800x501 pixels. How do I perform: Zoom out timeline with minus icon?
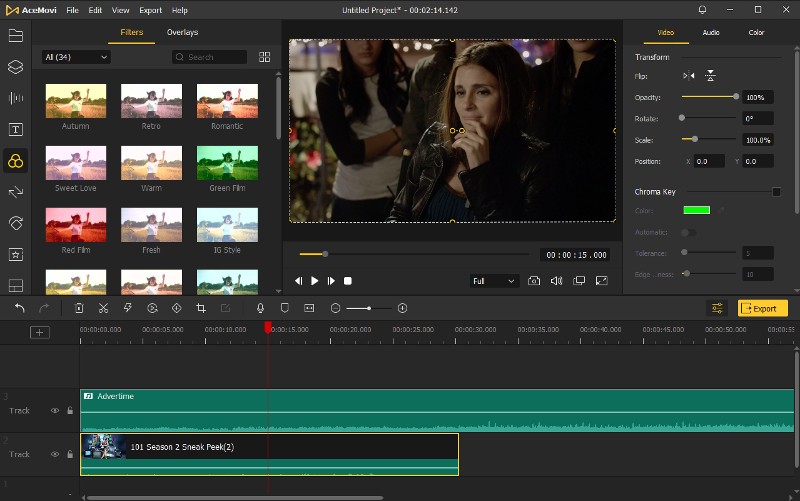point(335,308)
